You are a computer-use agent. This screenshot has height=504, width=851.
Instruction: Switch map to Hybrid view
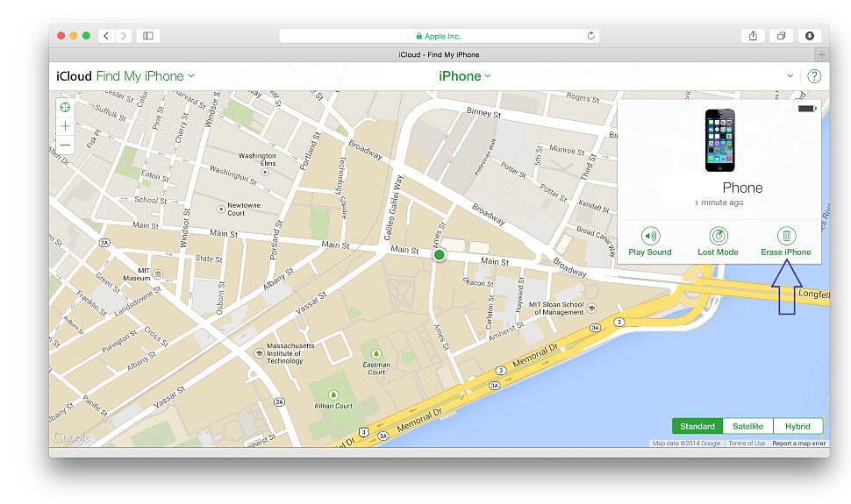pos(797,426)
